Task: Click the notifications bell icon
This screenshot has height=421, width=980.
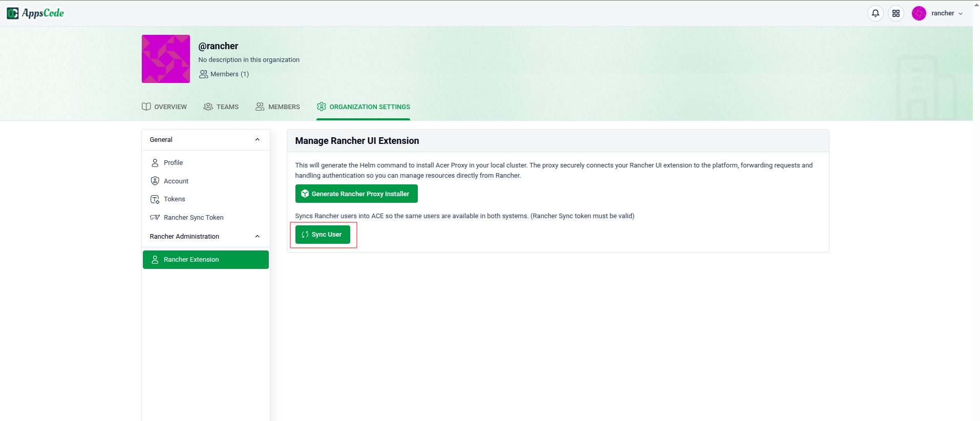Action: [x=875, y=13]
